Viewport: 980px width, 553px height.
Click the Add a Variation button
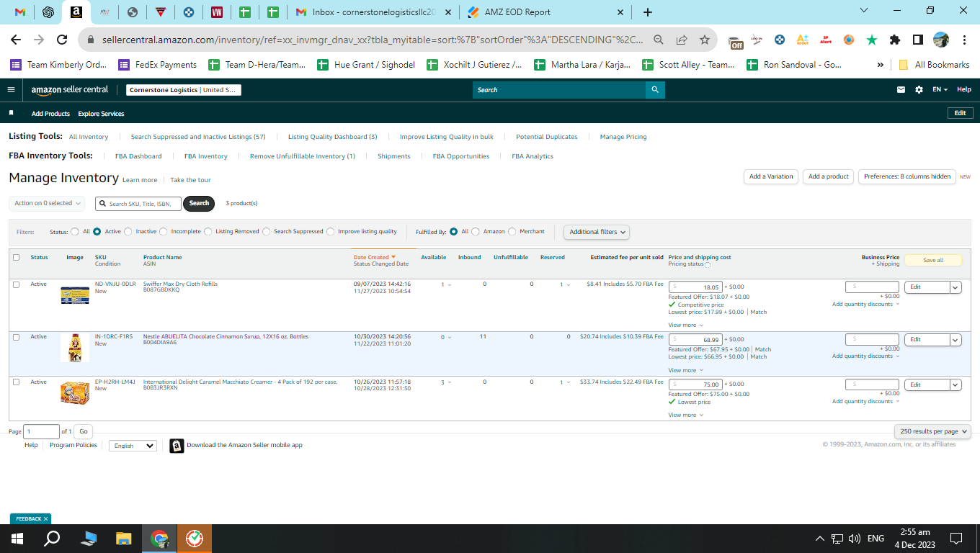click(x=771, y=176)
